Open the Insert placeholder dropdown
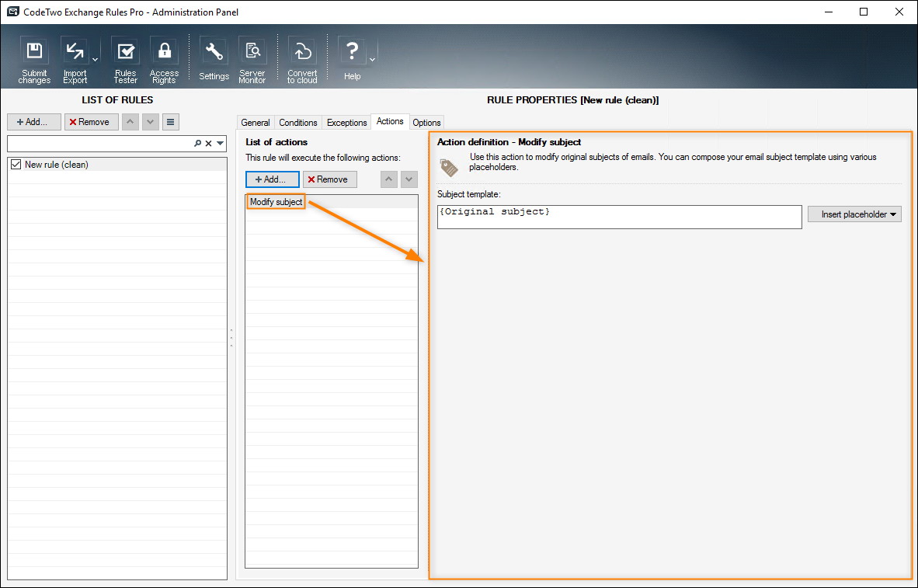The width and height of the screenshot is (918, 588). click(854, 214)
